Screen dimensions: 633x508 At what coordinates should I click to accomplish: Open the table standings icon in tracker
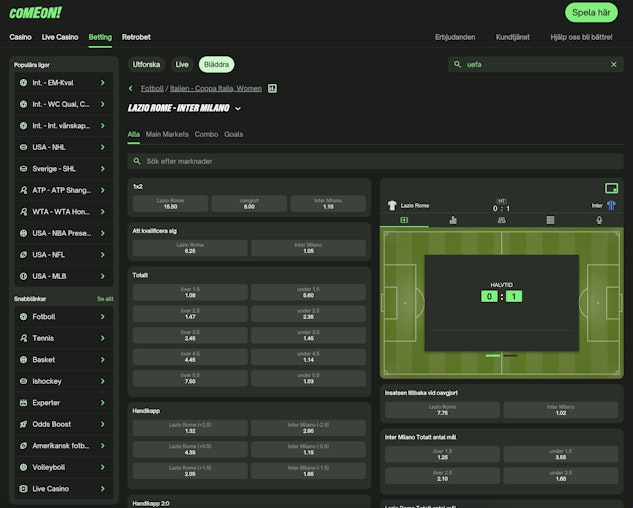click(550, 220)
